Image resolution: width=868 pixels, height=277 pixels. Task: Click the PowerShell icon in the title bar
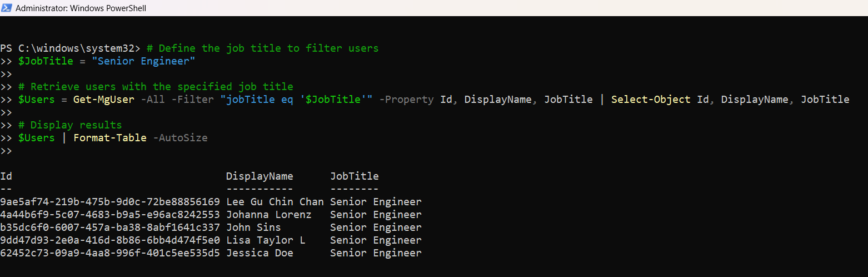(x=7, y=8)
